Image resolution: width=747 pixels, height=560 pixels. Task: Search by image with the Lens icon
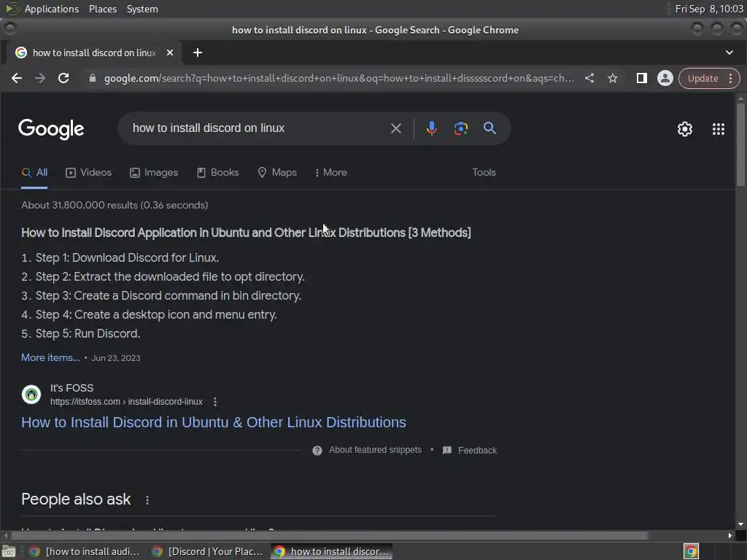point(461,128)
